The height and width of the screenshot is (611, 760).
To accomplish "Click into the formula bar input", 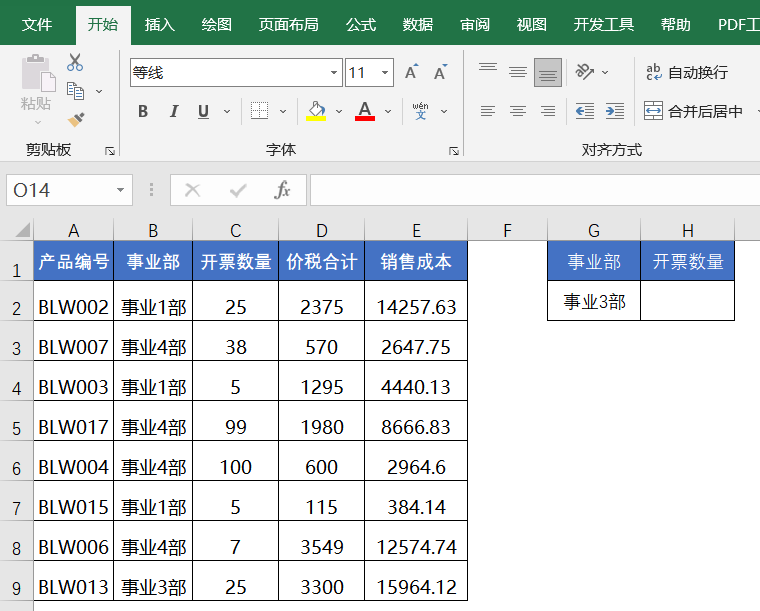I will point(535,190).
